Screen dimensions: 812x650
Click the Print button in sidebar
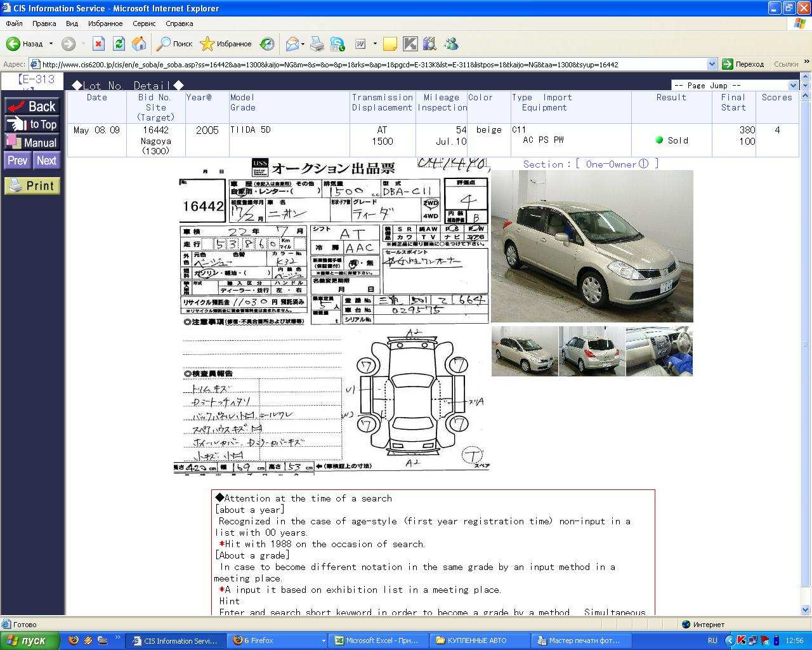coord(32,185)
